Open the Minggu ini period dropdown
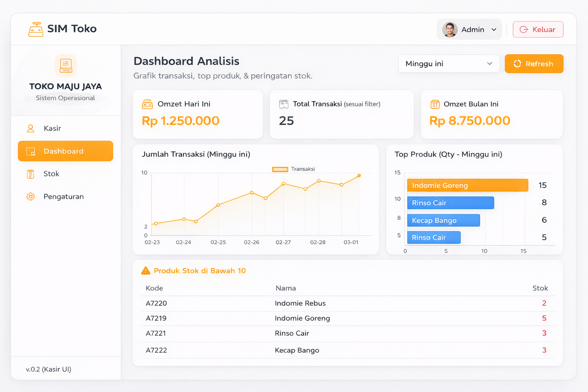This screenshot has height=392, width=588. pyautogui.click(x=449, y=64)
